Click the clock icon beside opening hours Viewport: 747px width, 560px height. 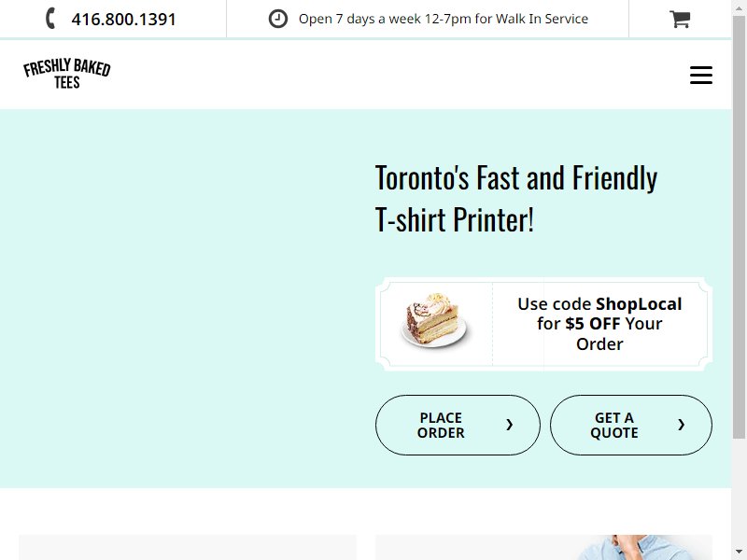tap(277, 19)
